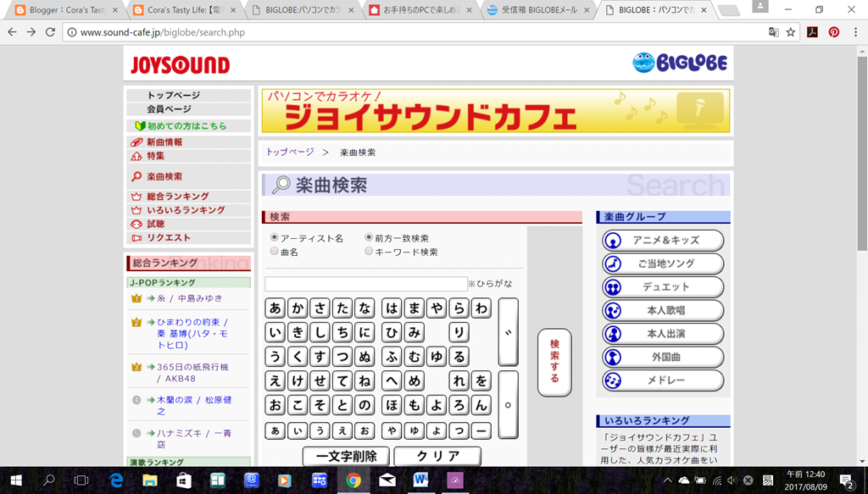This screenshot has height=494, width=868.
Task: Open ranking song 365日の紙飛行機 / AKB48
Action: pyautogui.click(x=192, y=373)
